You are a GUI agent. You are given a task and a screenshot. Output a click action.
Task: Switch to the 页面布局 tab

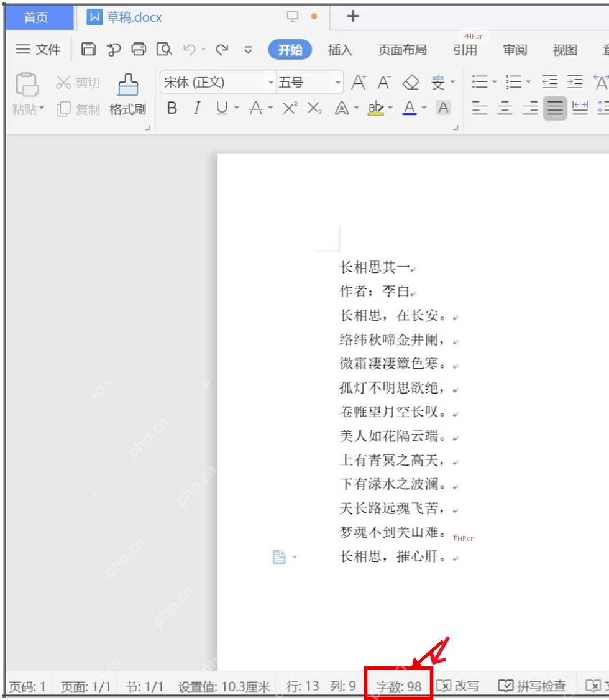coord(403,50)
